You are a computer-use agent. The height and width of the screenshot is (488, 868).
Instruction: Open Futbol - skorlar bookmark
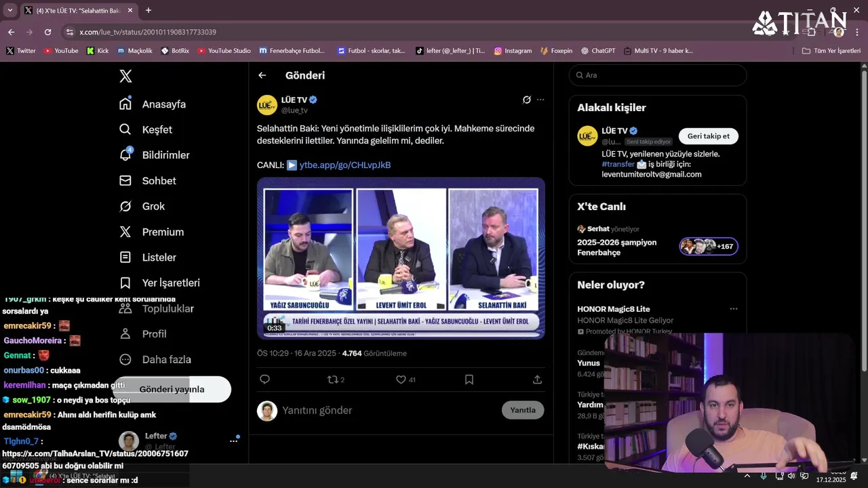(372, 51)
